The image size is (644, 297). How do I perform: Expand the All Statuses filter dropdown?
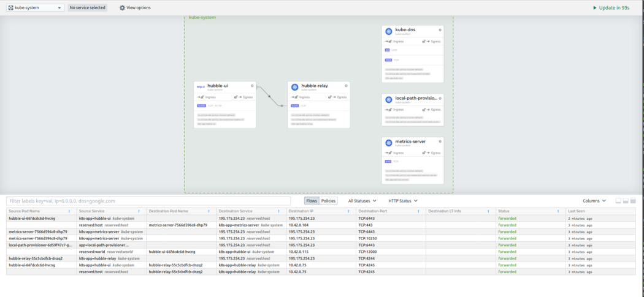[362, 201]
